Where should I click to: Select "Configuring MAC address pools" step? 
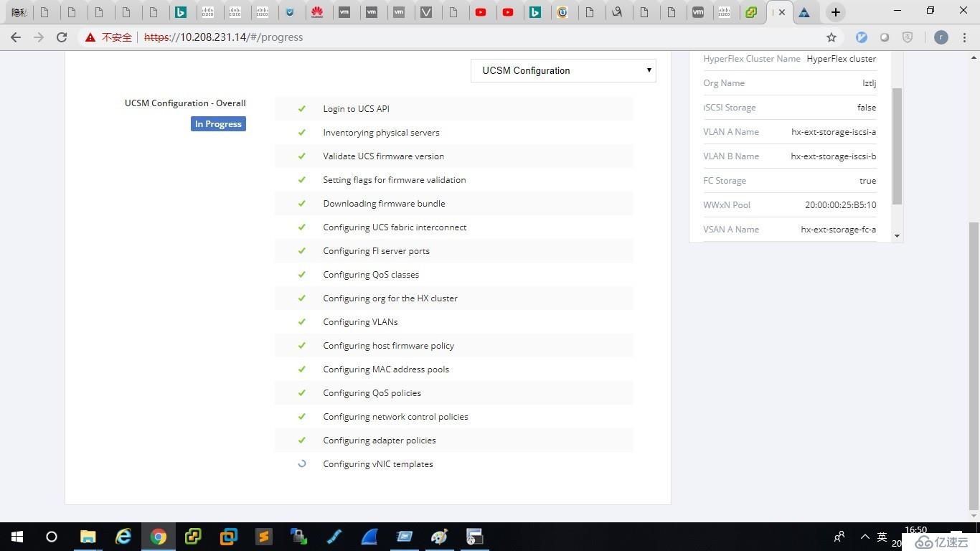(x=386, y=369)
